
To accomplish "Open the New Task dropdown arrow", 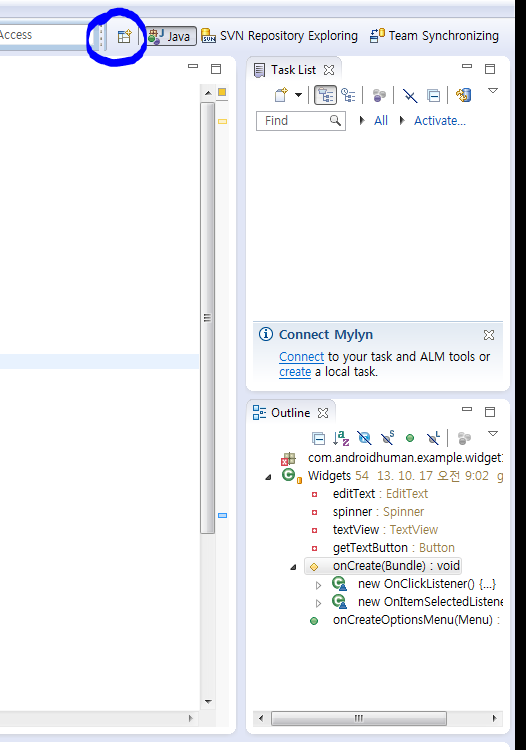I will [298, 95].
